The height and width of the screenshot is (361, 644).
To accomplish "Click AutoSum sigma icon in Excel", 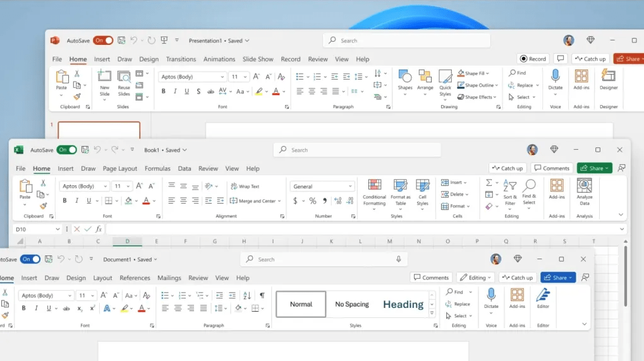I will tap(489, 182).
